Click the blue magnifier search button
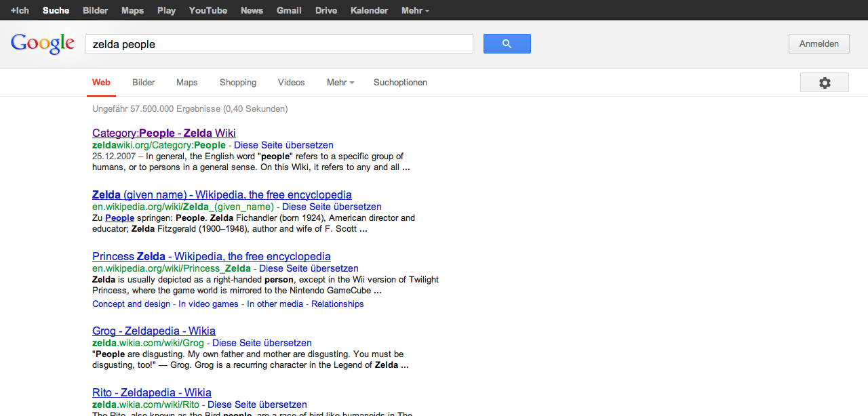The image size is (868, 416). pyautogui.click(x=507, y=44)
